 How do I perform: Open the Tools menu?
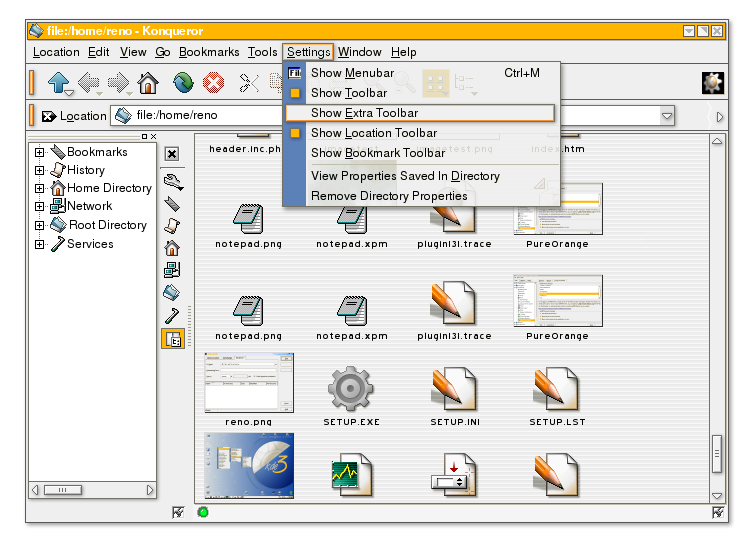(x=262, y=52)
